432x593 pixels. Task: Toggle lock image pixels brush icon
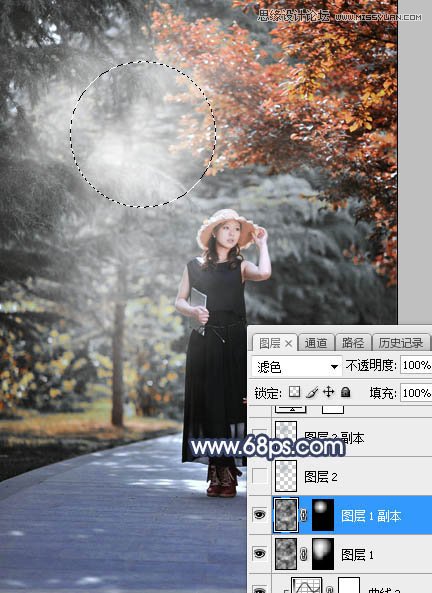(x=312, y=393)
